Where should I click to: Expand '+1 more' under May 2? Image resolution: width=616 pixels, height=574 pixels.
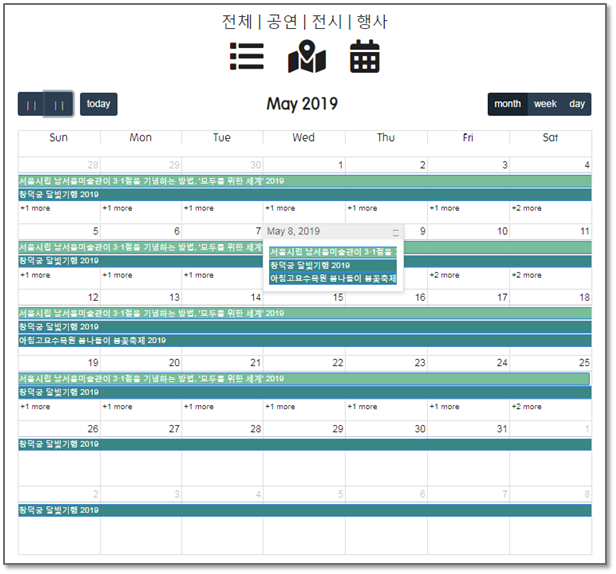point(362,208)
